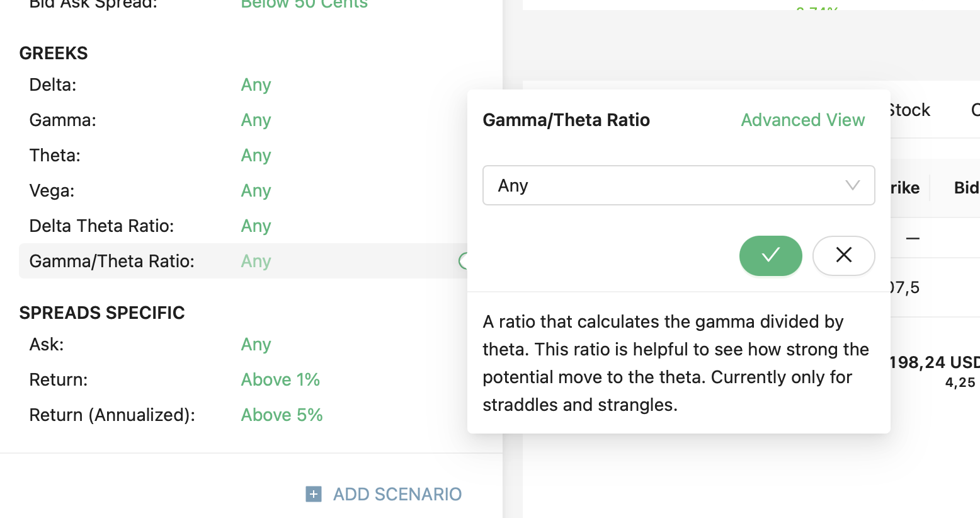The image size is (980, 518).
Task: Change the Theta filter value
Action: [256, 155]
